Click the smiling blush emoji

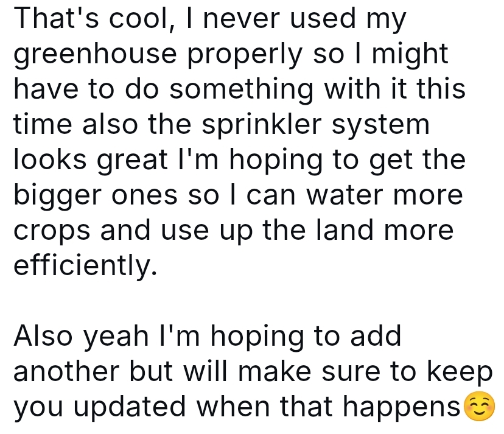(x=479, y=407)
